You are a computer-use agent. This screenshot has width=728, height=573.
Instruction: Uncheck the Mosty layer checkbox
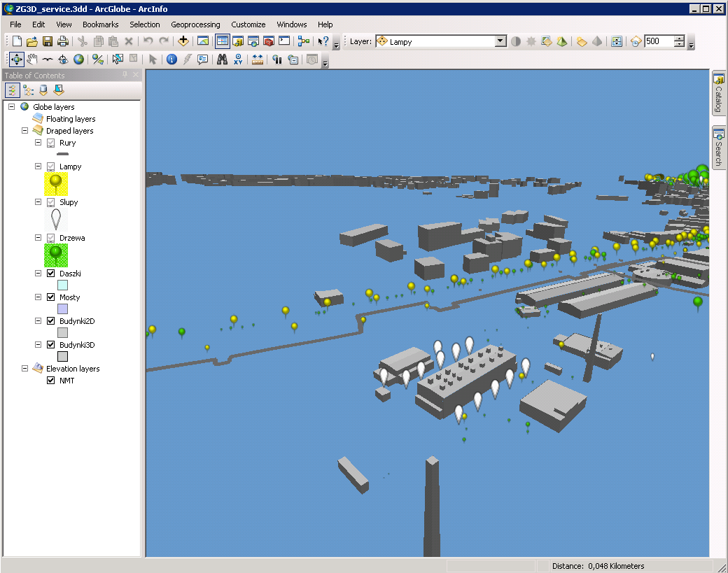[x=51, y=297]
